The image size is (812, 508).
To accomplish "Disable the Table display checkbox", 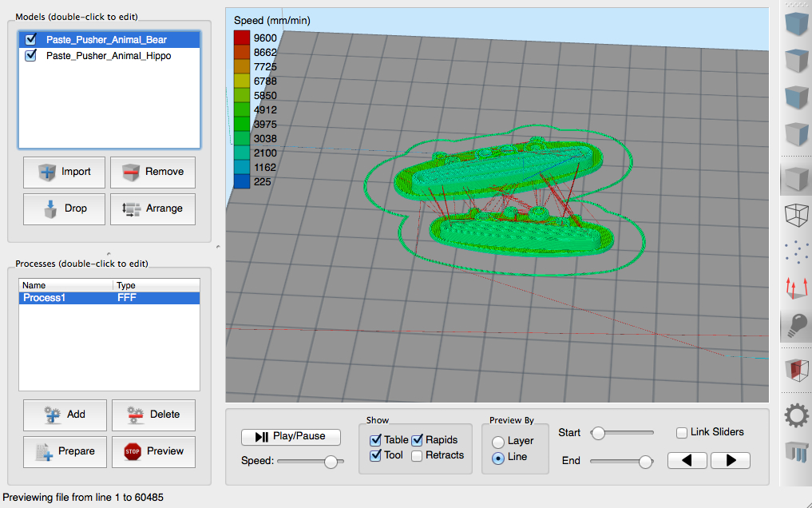I will [375, 440].
